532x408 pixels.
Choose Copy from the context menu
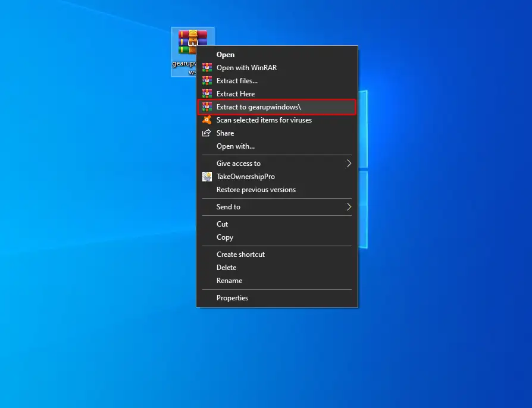(277, 237)
